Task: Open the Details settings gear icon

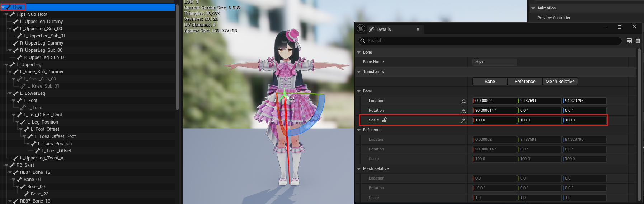Action: [638, 41]
